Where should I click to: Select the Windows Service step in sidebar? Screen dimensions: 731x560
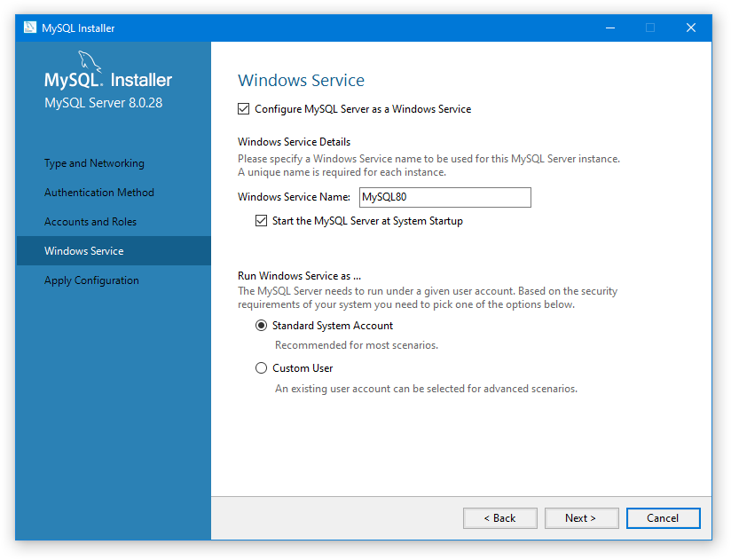[x=84, y=251]
